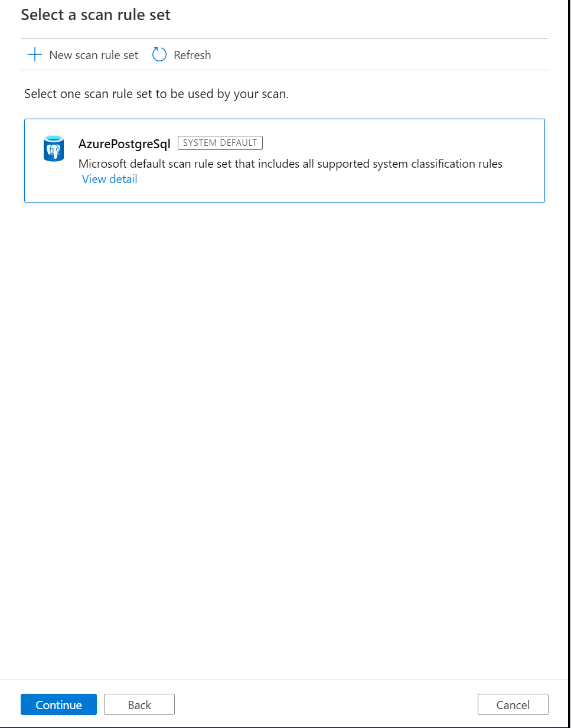Cancel the scan rule set selection
The width and height of the screenshot is (571, 728).
pos(513,704)
